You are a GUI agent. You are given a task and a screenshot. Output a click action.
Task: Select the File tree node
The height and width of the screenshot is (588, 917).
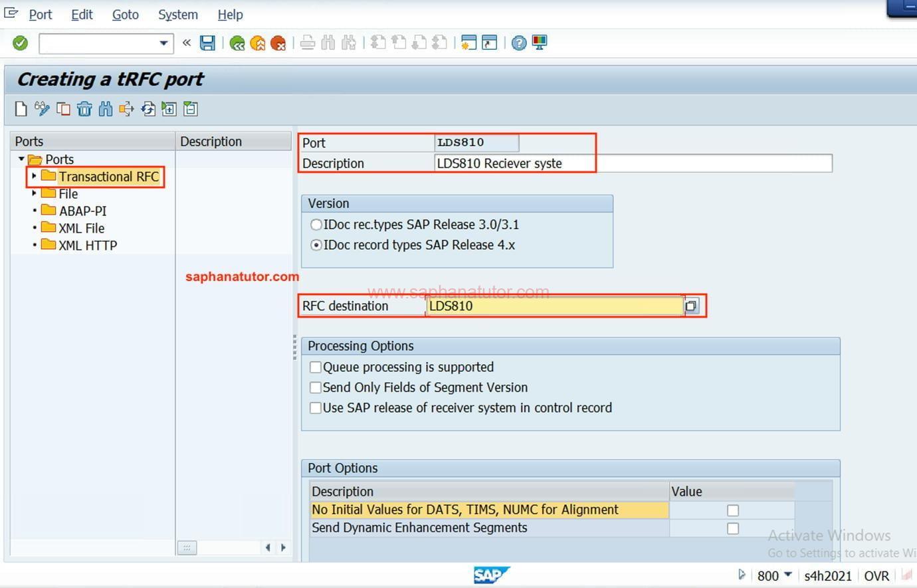[68, 194]
